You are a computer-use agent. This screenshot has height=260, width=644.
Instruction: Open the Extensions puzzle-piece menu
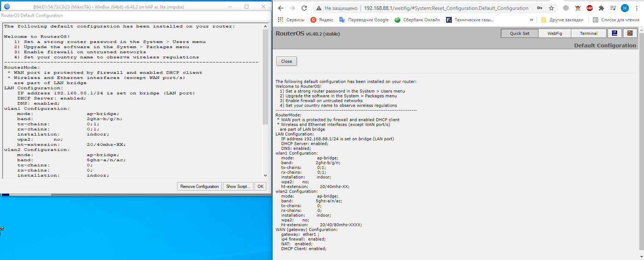point(601,8)
